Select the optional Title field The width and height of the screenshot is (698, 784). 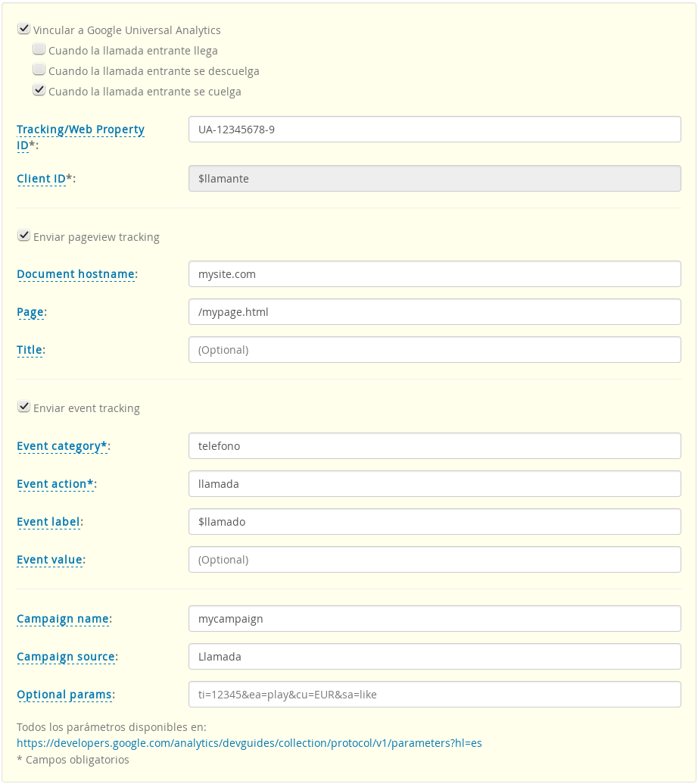tap(435, 350)
